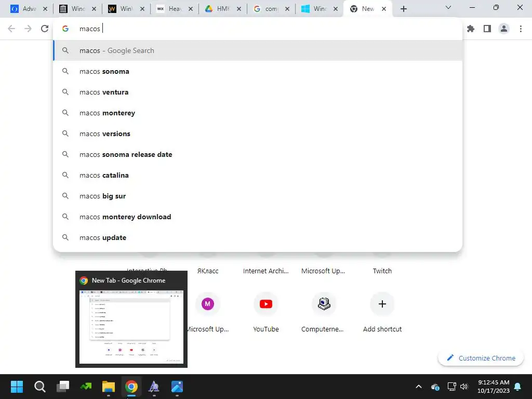Open the Internet Archi shortcut label
The height and width of the screenshot is (399, 532).
pos(265,271)
